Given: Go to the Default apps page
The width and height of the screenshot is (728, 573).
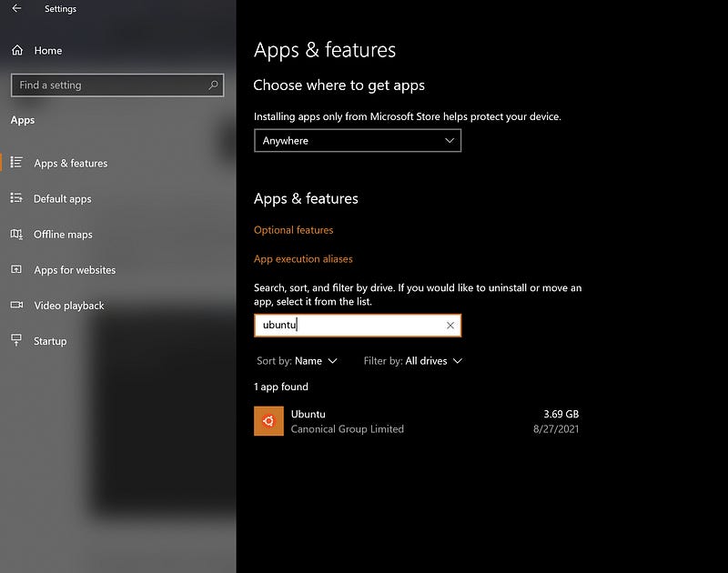Looking at the screenshot, I should click(62, 199).
